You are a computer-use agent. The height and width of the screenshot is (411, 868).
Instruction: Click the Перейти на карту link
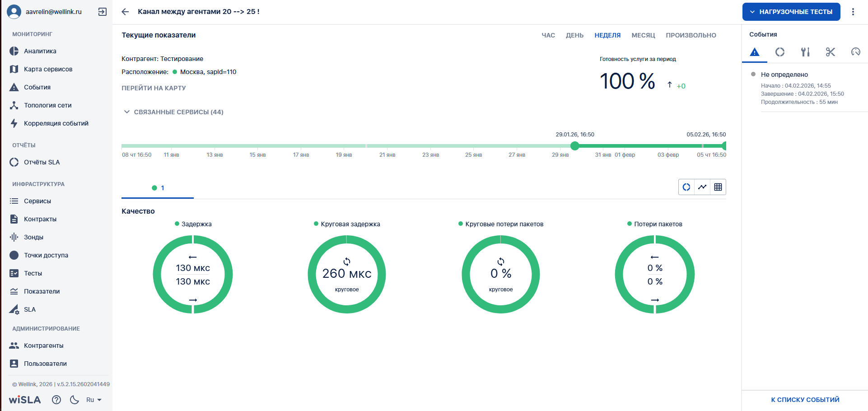pos(154,88)
